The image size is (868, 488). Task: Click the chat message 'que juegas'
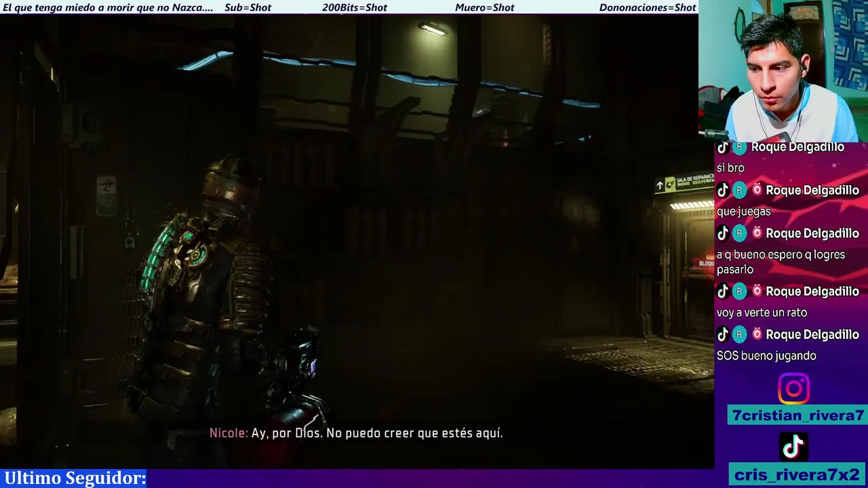[743, 211]
